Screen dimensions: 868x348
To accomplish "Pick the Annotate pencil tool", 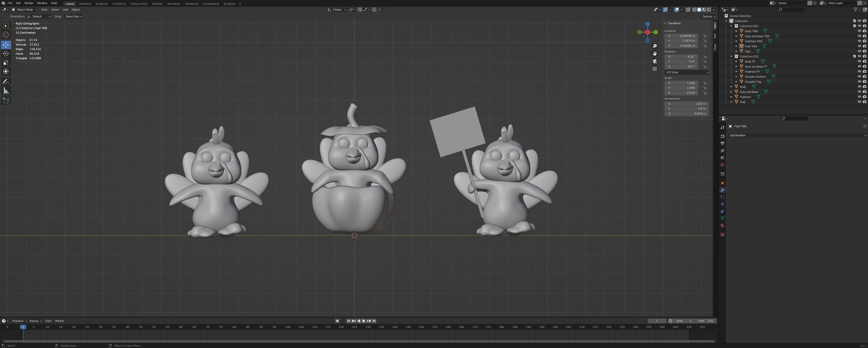I will click(x=6, y=82).
